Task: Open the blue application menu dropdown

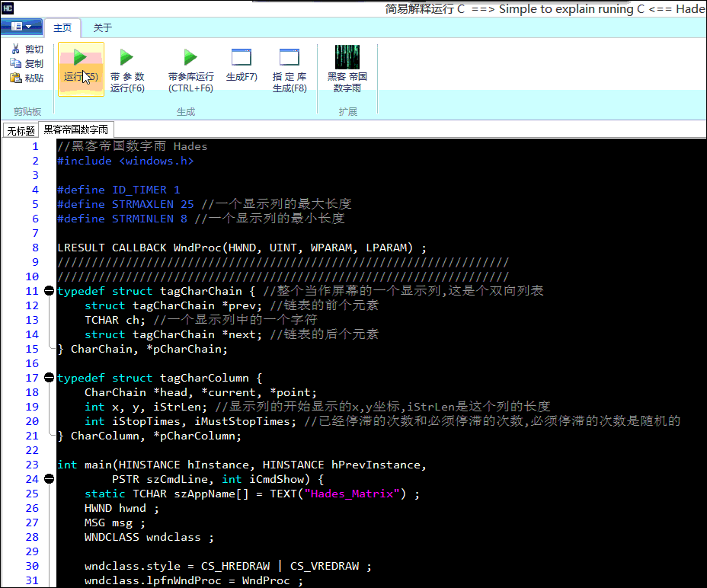Action: click(x=21, y=27)
